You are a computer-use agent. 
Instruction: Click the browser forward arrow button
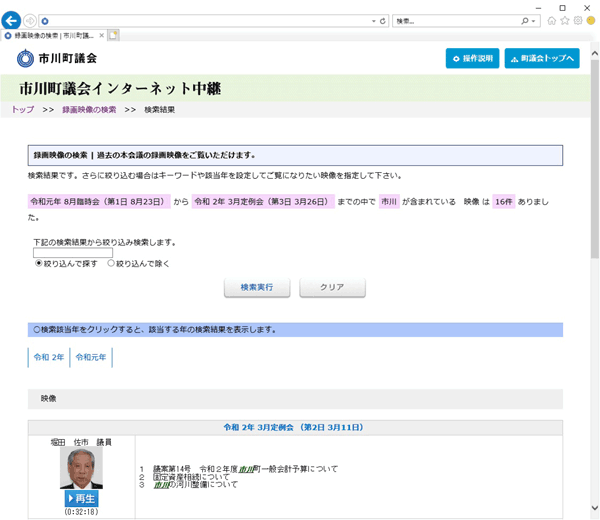pos(30,21)
